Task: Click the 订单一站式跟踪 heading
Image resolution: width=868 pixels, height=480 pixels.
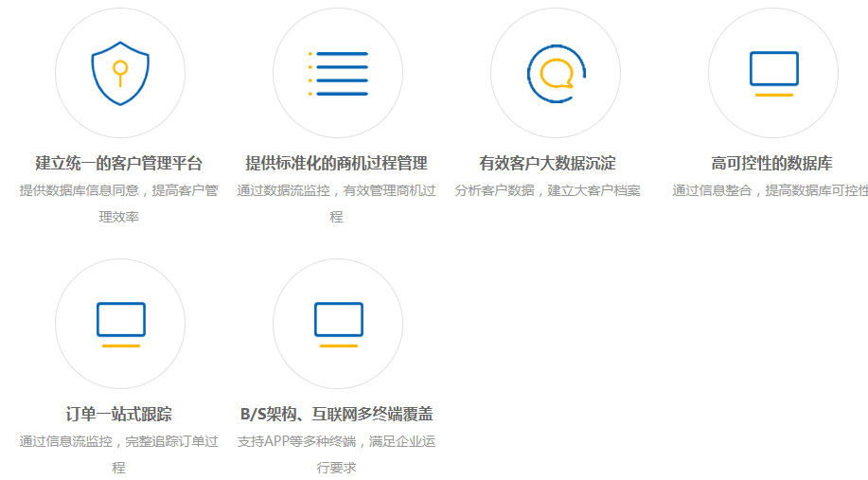Action: (119, 414)
